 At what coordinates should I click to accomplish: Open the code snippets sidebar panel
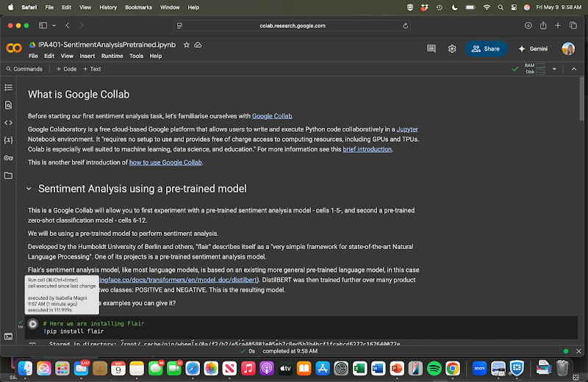coord(8,123)
